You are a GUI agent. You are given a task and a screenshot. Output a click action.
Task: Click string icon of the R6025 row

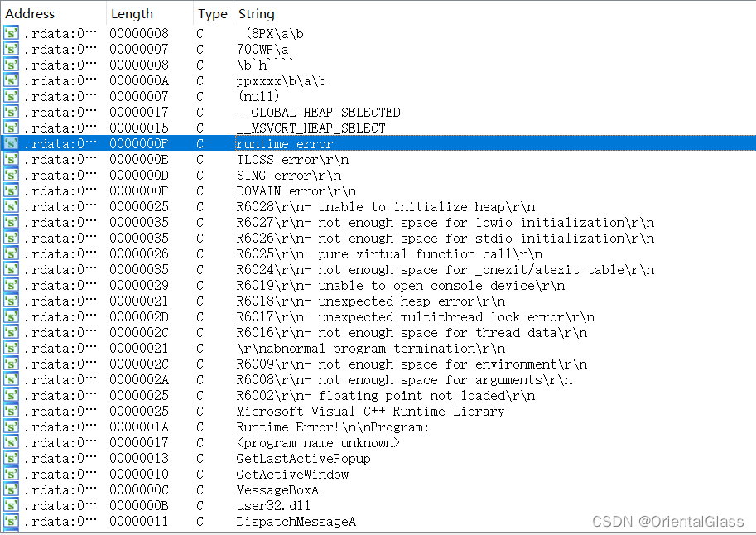11,254
